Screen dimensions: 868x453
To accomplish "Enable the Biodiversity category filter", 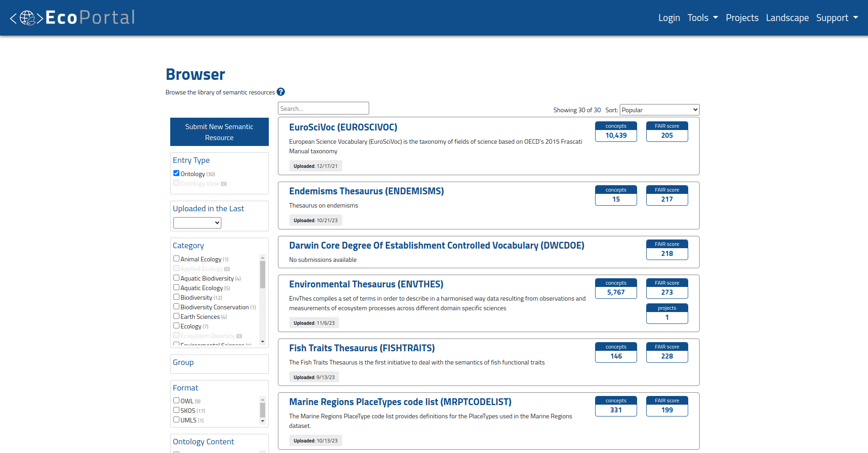I will pos(176,297).
